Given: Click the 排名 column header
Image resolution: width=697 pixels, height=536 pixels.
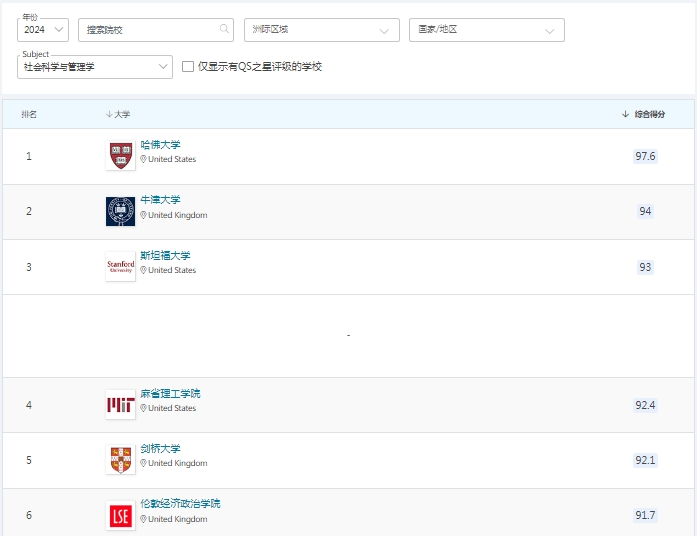Looking at the screenshot, I should point(29,114).
